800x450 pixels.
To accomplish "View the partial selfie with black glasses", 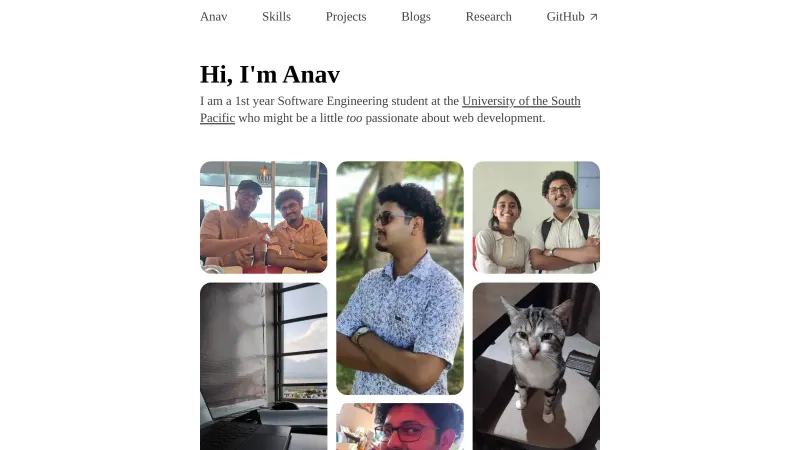I will click(400, 427).
